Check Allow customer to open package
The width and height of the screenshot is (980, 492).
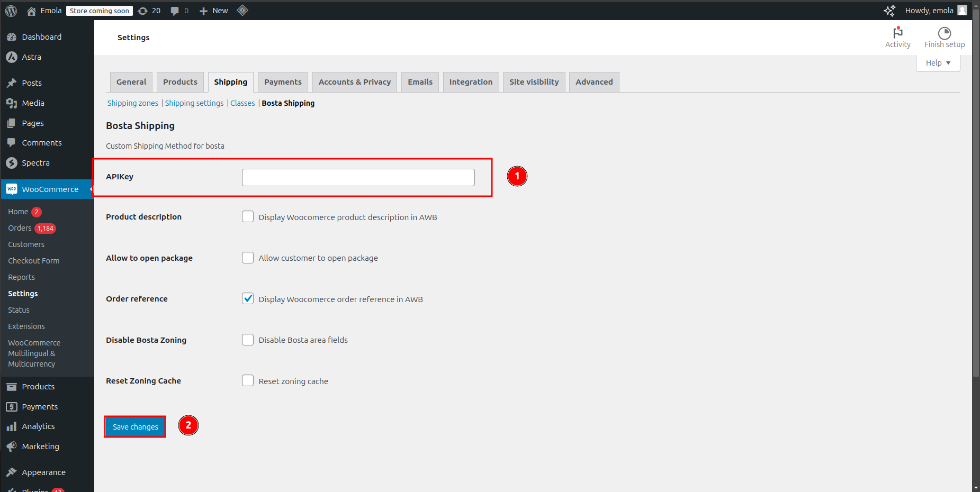coord(248,258)
